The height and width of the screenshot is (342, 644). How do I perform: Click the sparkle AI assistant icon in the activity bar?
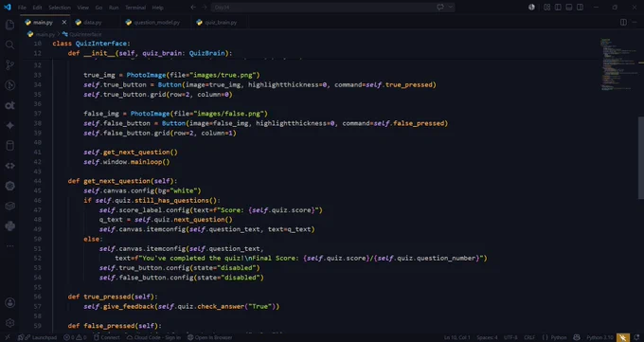click(9, 125)
